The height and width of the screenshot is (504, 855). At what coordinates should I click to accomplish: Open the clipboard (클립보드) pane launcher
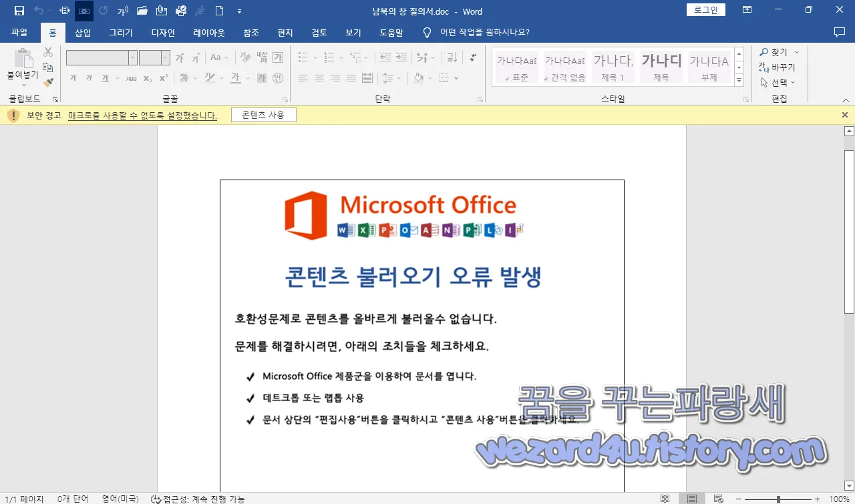55,99
